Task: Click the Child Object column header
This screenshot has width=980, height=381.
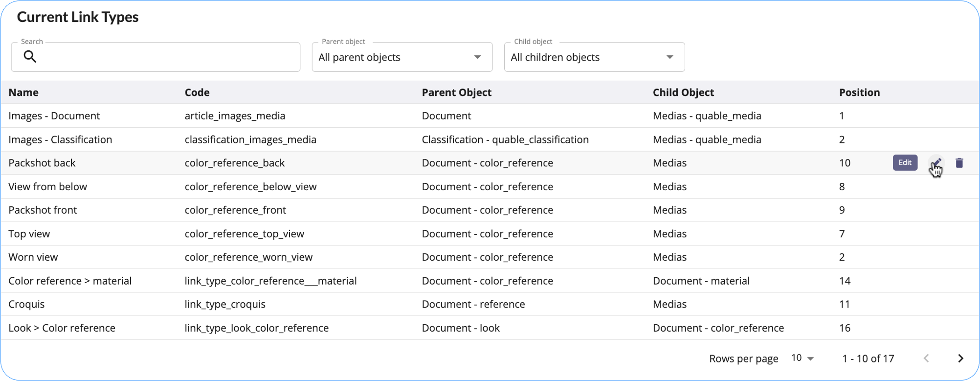Action: pyautogui.click(x=683, y=92)
